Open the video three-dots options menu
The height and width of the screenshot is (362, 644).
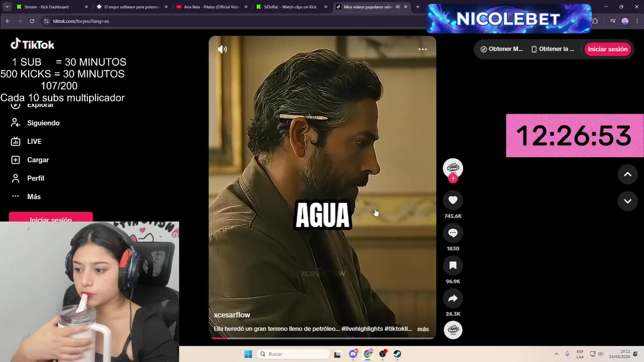pyautogui.click(x=423, y=49)
